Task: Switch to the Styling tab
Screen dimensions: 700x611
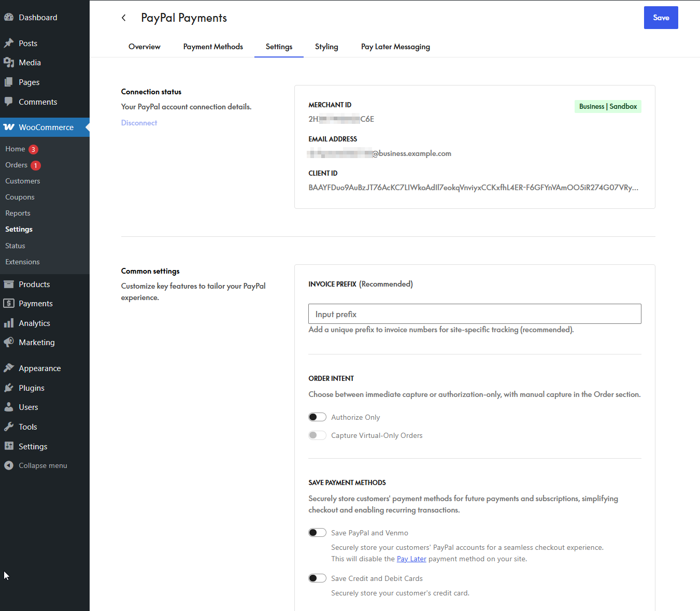Action: (x=326, y=47)
